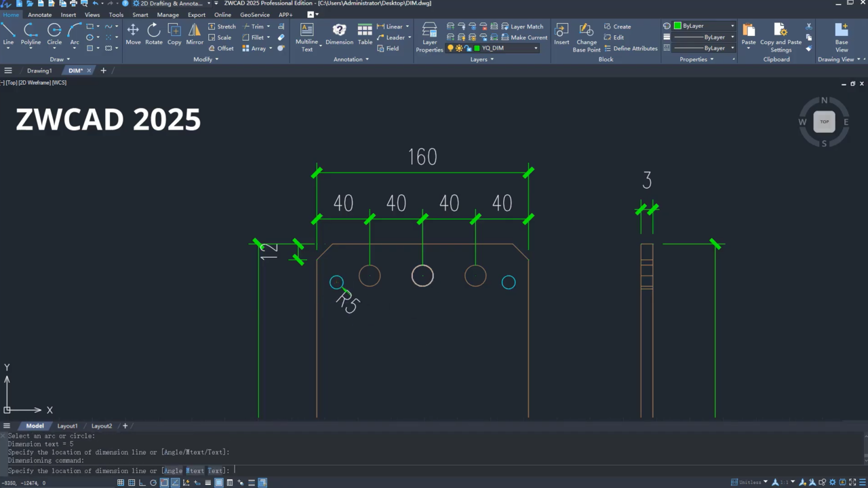Image resolution: width=868 pixels, height=488 pixels.
Task: Open the ByLayer lineweight dropdown
Action: click(732, 37)
